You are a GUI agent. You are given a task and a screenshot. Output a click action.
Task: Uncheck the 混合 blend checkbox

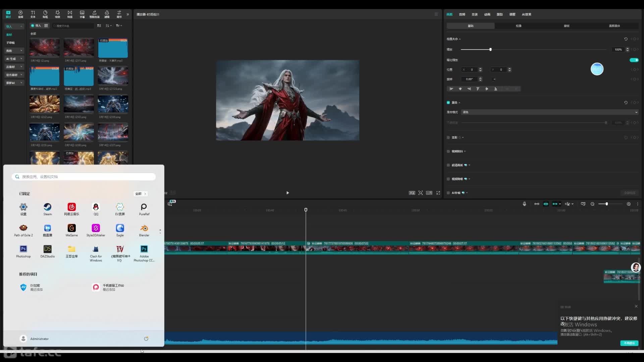point(448,103)
